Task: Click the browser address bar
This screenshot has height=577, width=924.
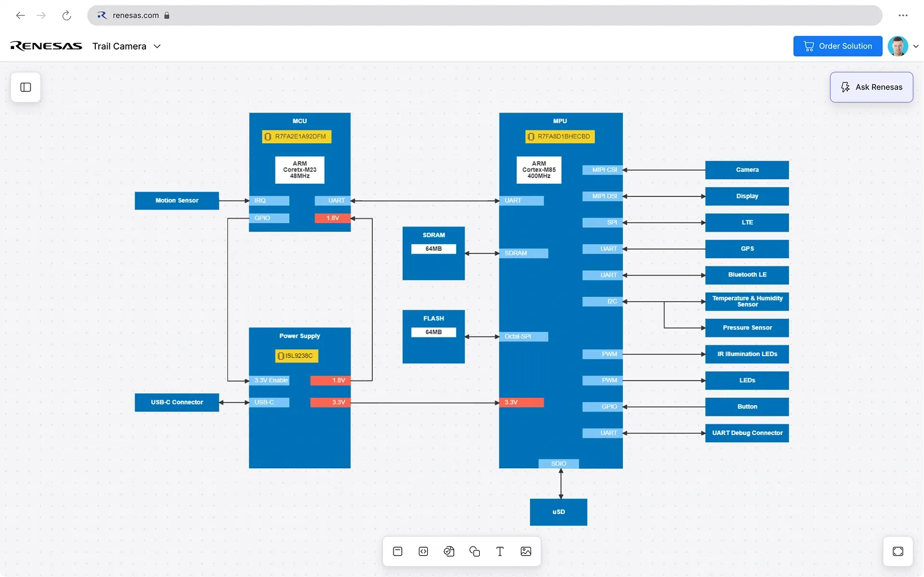Action: pyautogui.click(x=485, y=15)
